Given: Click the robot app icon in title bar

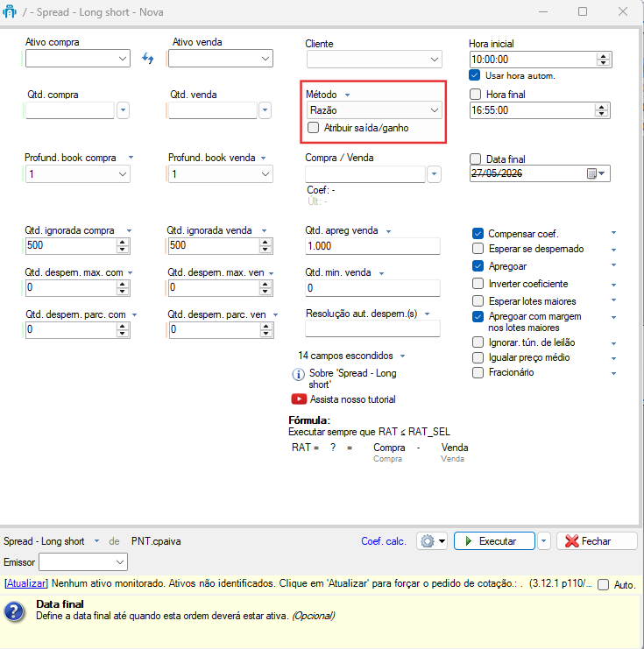Looking at the screenshot, I should point(10,12).
